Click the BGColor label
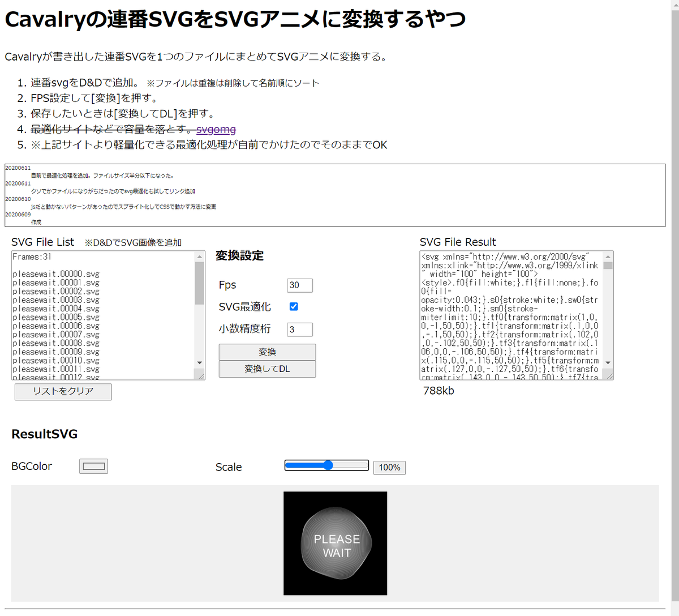This screenshot has width=679, height=616. click(x=32, y=466)
